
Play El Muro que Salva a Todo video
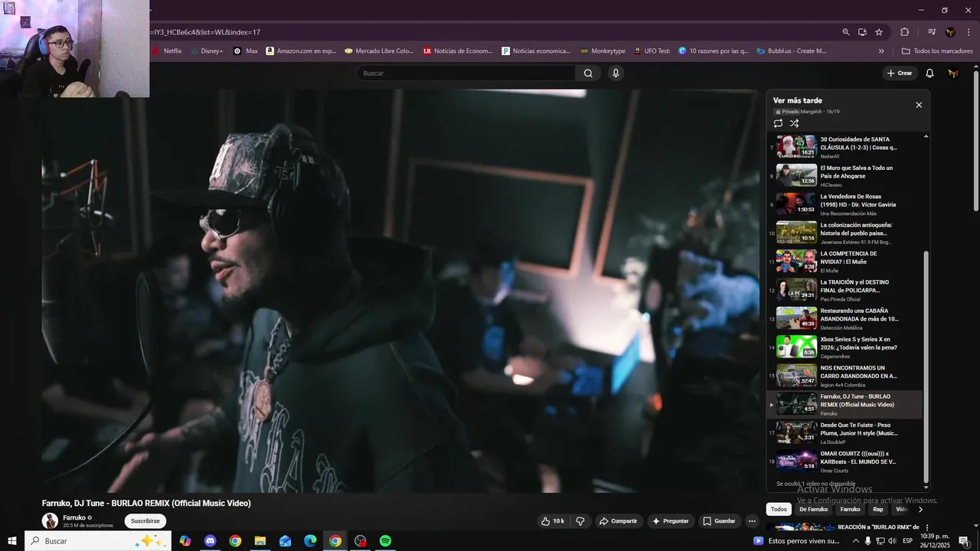[x=845, y=175]
